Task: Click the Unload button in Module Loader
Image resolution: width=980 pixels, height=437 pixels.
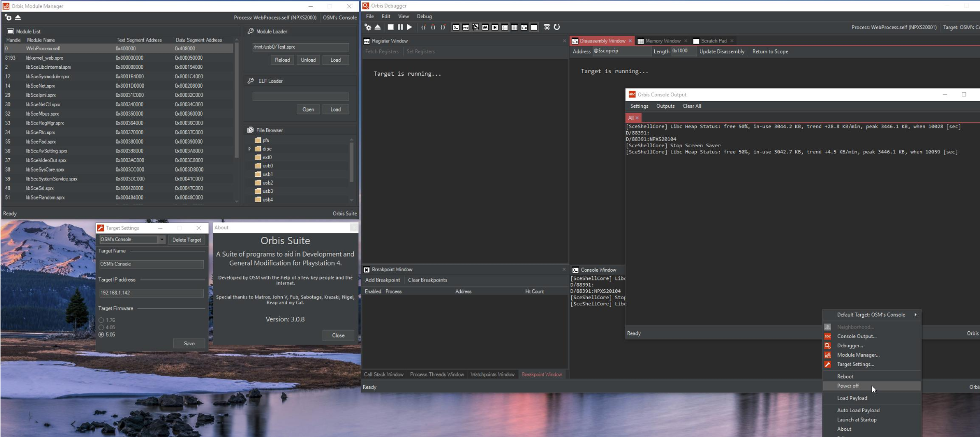Action: (x=308, y=60)
